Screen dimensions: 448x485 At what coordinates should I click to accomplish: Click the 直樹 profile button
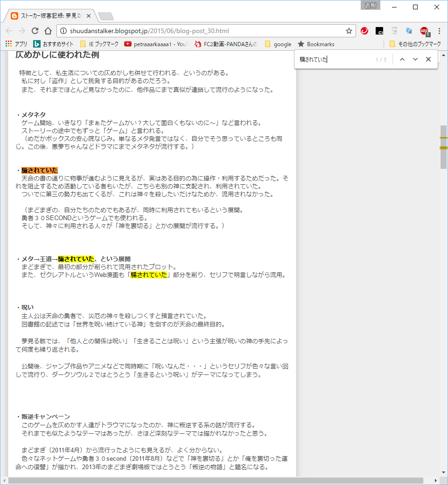(370, 5)
